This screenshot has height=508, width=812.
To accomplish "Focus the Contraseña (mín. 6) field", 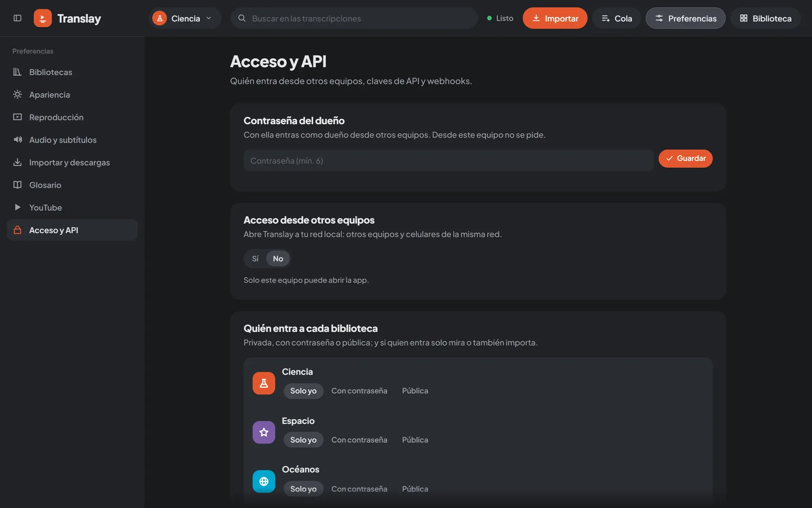I will [449, 161].
